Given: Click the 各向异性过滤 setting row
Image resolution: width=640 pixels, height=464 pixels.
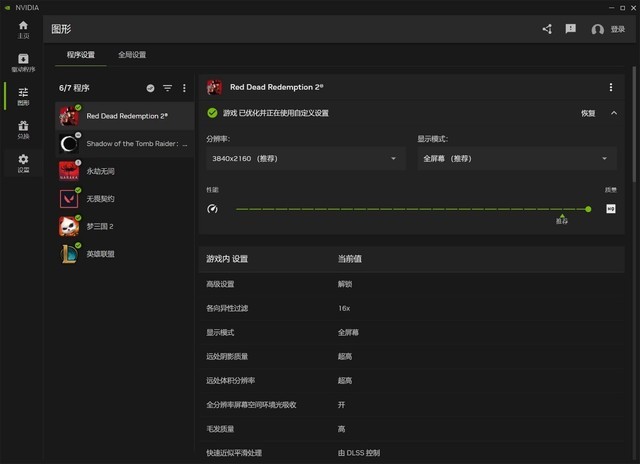Looking at the screenshot, I should (411, 308).
